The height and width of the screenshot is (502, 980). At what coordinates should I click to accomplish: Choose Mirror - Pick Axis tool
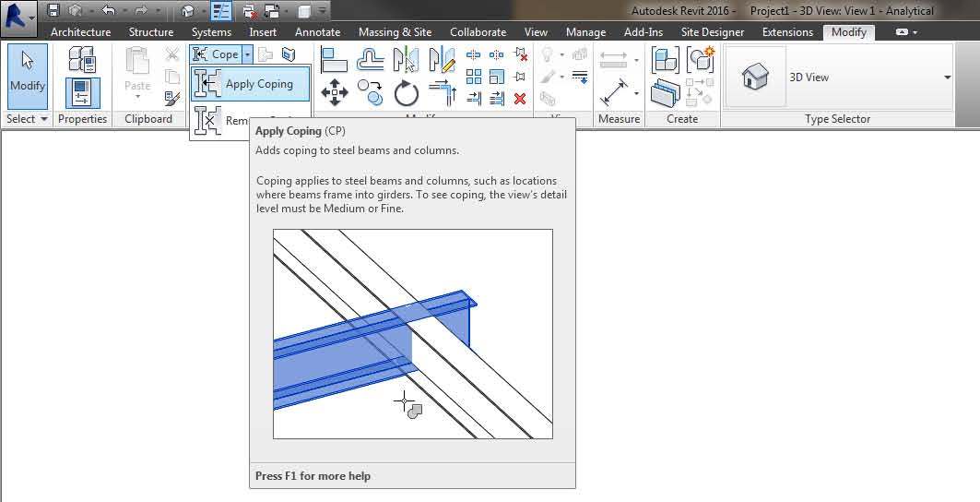[407, 60]
